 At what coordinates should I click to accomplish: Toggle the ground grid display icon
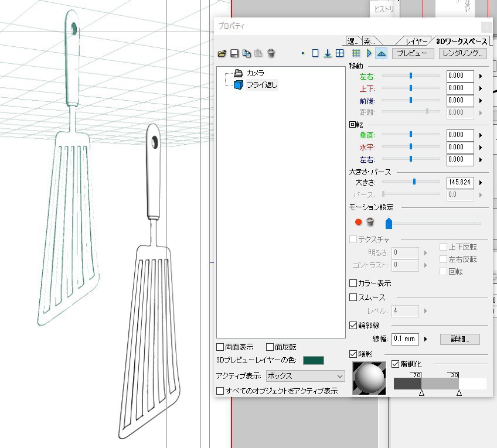click(356, 53)
